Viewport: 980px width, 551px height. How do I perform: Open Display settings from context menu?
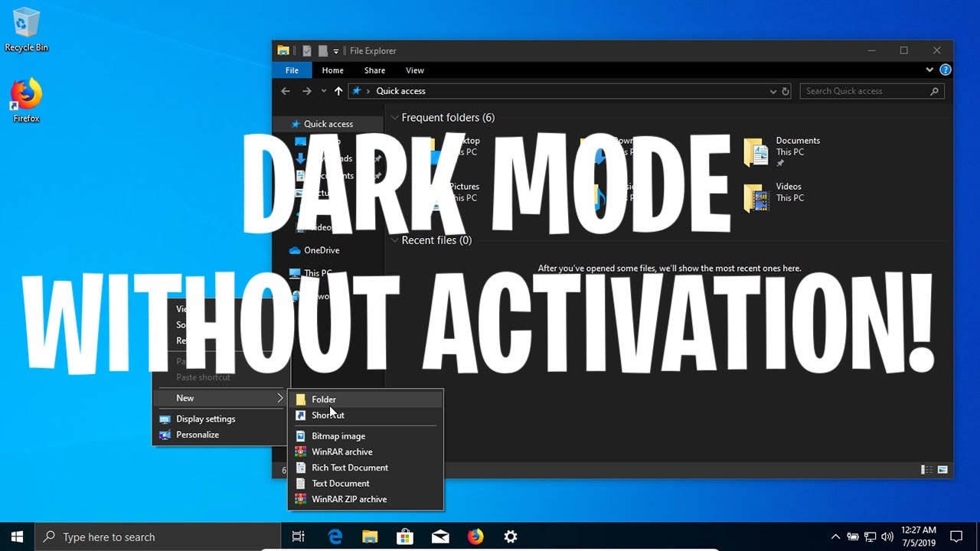(220, 419)
